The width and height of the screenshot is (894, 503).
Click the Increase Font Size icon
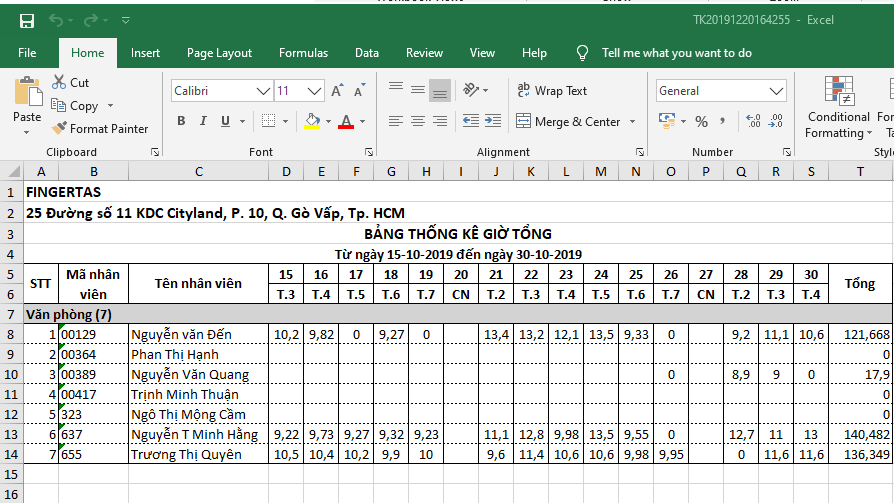(x=337, y=91)
